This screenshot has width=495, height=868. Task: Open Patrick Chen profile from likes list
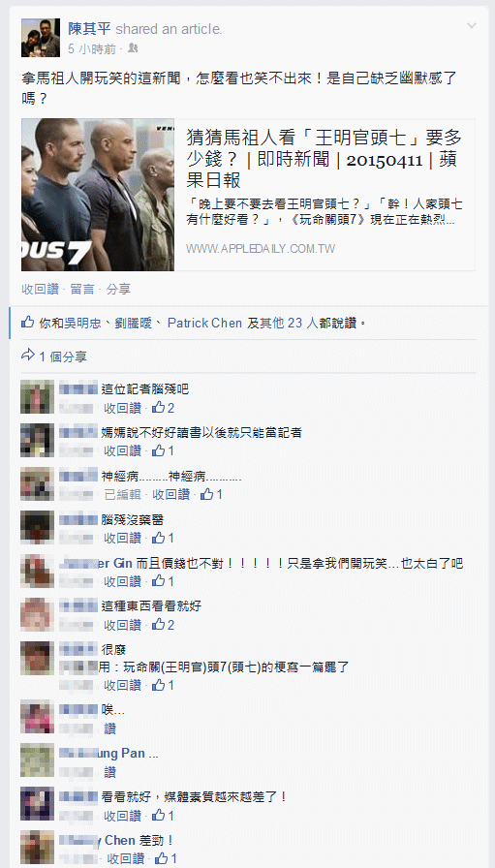204,323
